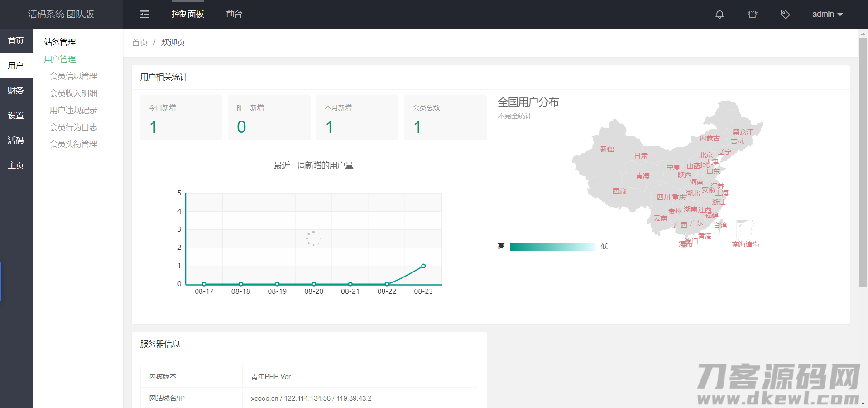Switch to the 前台 tab

[x=234, y=14]
